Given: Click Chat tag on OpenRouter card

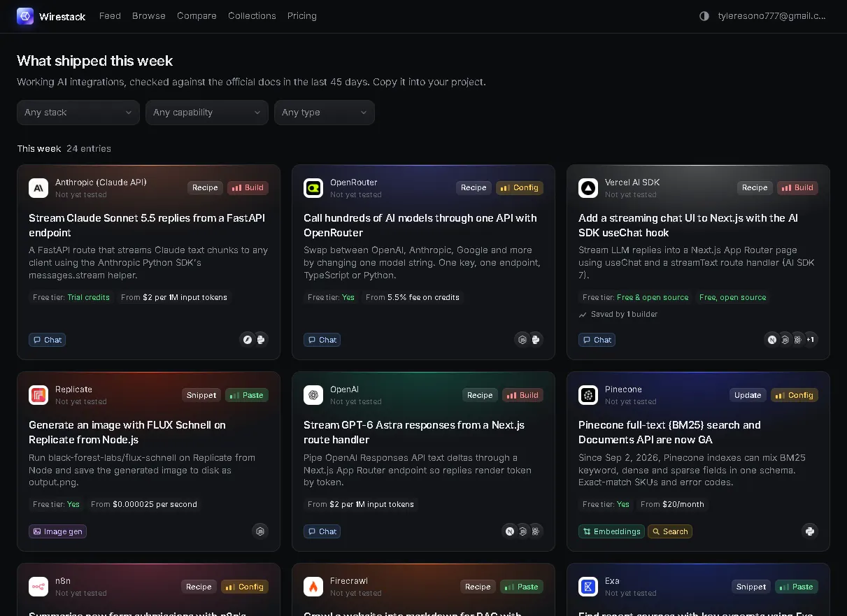Looking at the screenshot, I should (322, 340).
